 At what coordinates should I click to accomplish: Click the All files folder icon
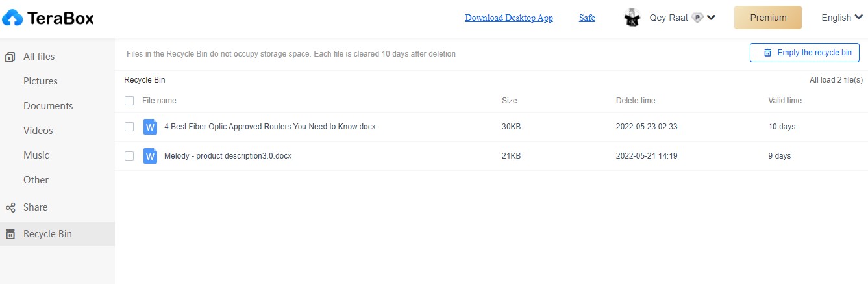tap(10, 57)
